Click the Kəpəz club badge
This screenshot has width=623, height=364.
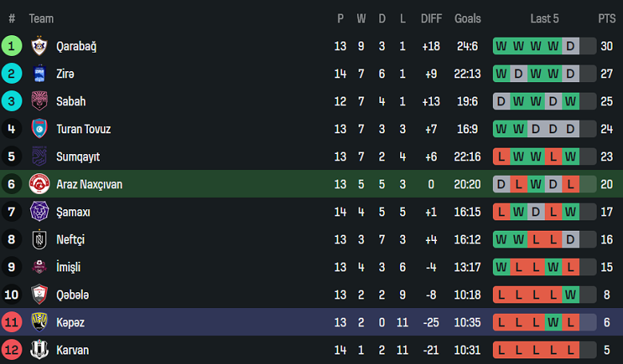[x=39, y=322]
